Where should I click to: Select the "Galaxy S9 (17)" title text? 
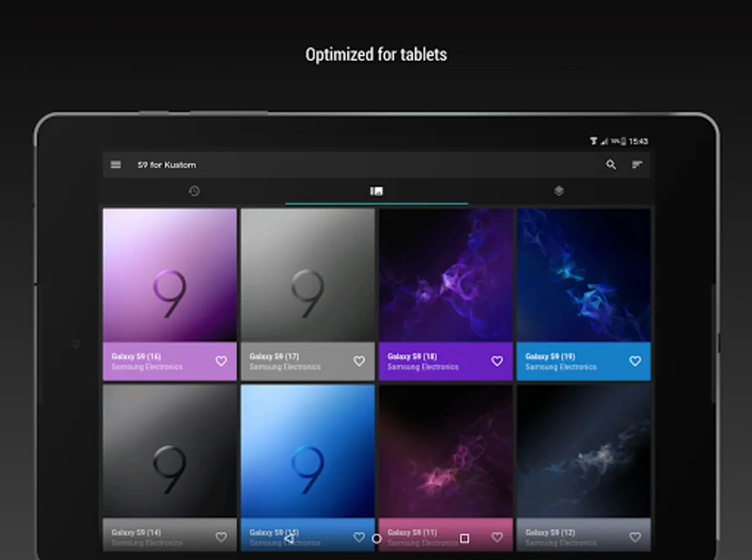click(x=274, y=357)
